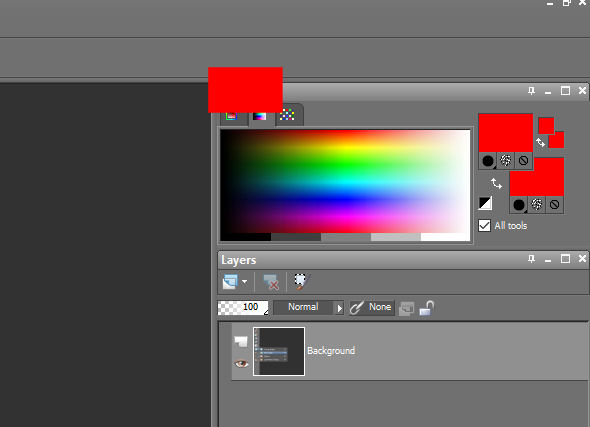Swap the small foreground and background colors
Viewport: 590px width, 427px height.
(541, 143)
